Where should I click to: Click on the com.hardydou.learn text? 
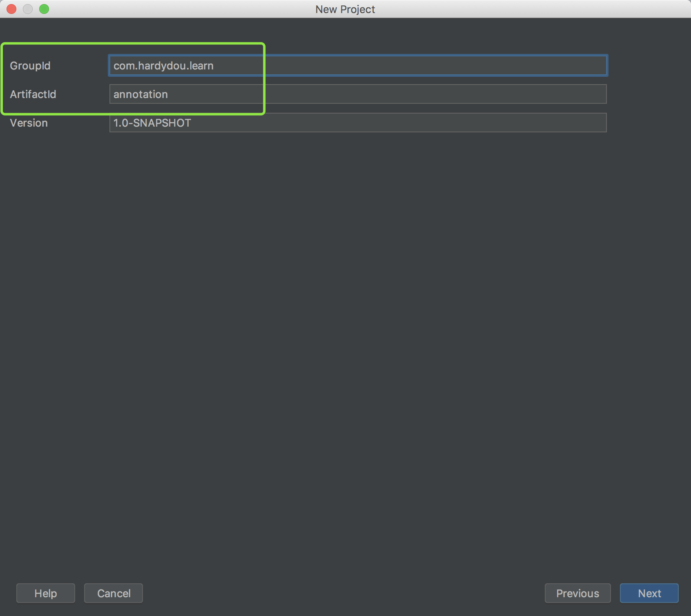pos(163,66)
